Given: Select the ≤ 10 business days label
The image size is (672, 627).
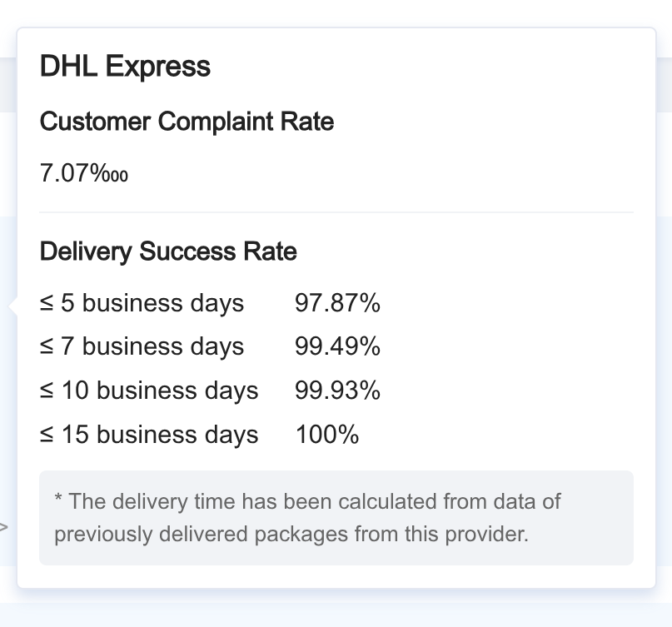Looking at the screenshot, I should pos(149,391).
